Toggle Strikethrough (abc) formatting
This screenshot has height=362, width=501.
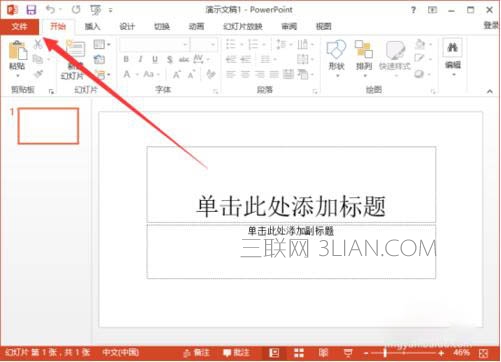(184, 59)
